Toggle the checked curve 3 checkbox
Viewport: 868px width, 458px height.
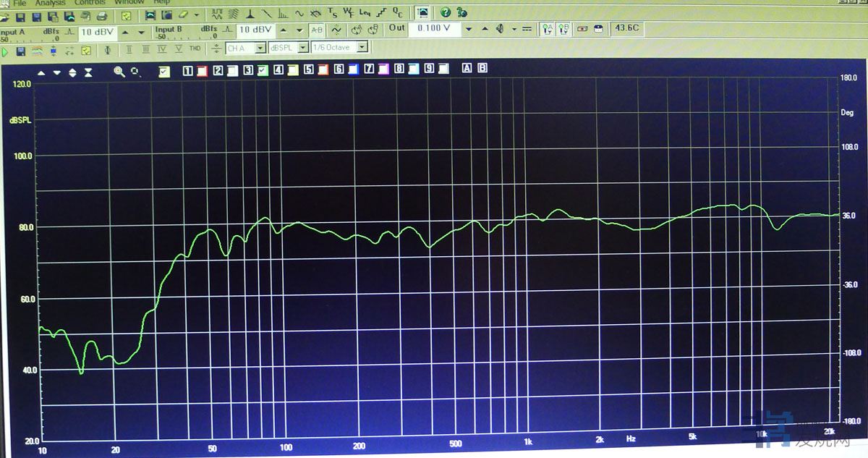point(262,70)
